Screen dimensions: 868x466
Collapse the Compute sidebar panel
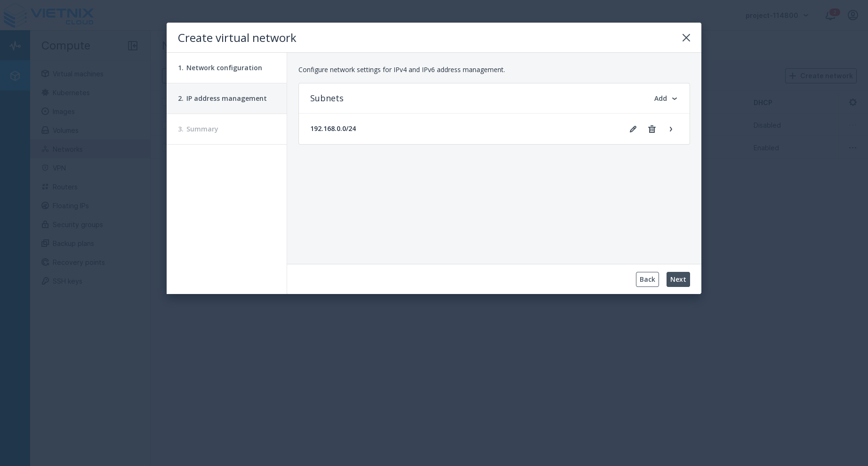pyautogui.click(x=133, y=46)
